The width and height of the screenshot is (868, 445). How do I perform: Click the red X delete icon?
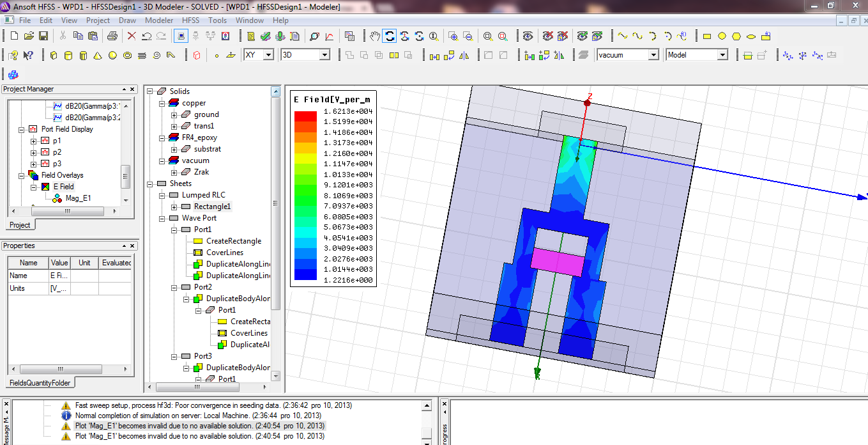point(132,36)
